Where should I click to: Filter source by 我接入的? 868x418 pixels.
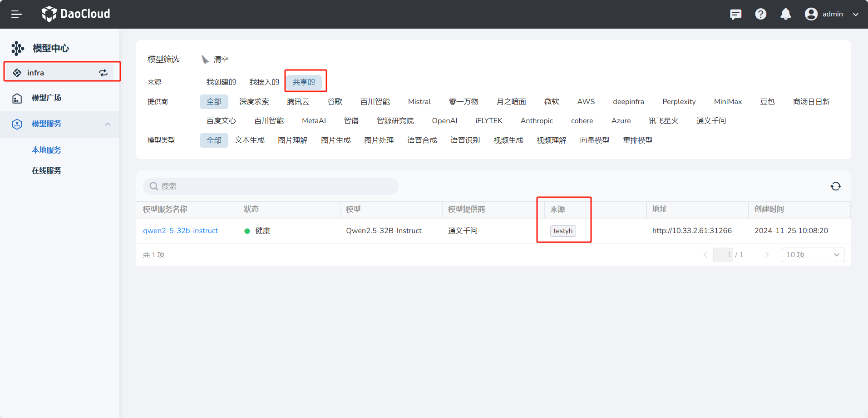pyautogui.click(x=264, y=82)
